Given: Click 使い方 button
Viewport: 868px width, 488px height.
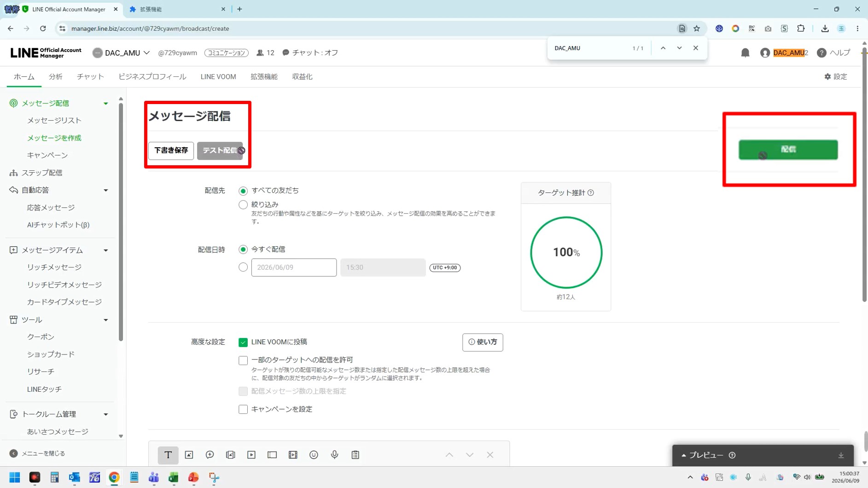Looking at the screenshot, I should tap(483, 342).
